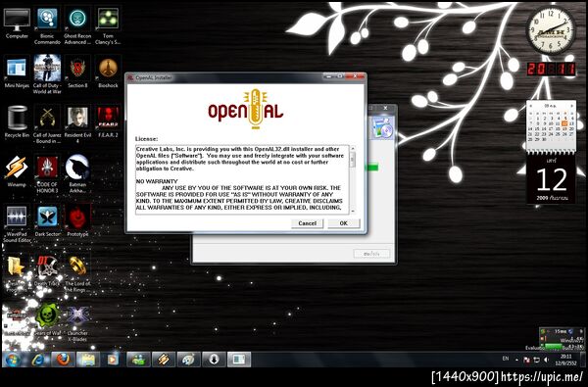Open WavePad Sound Editor icon

(x=17, y=223)
